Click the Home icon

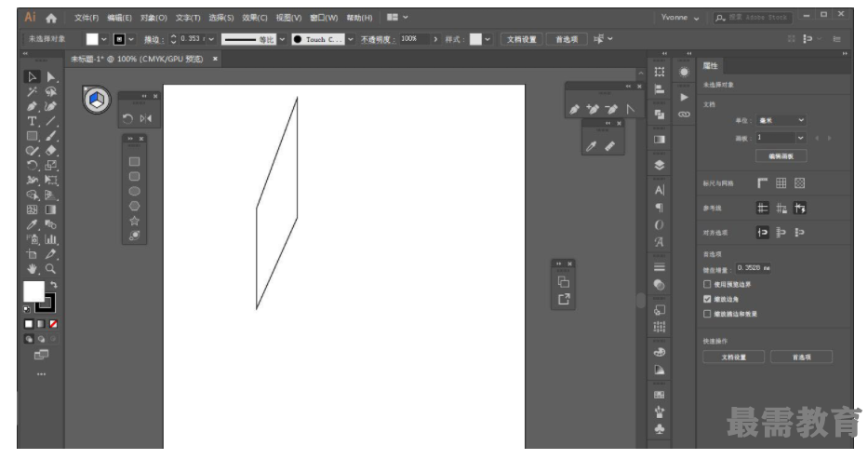[x=51, y=19]
